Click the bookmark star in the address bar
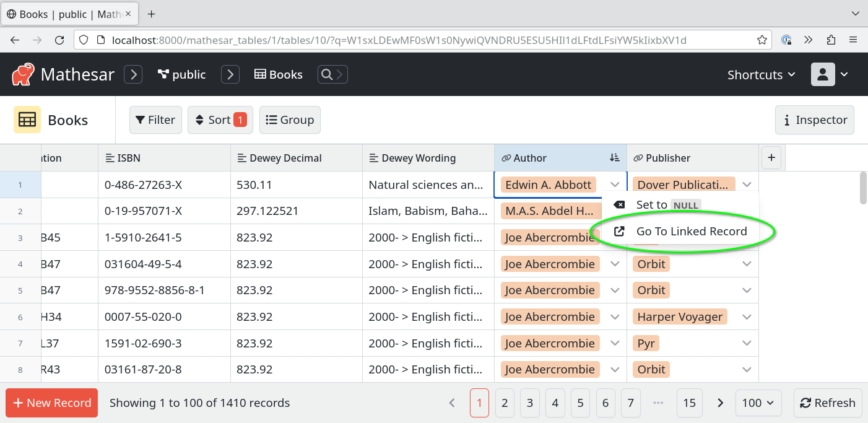Image resolution: width=868 pixels, height=423 pixels. coord(762,38)
